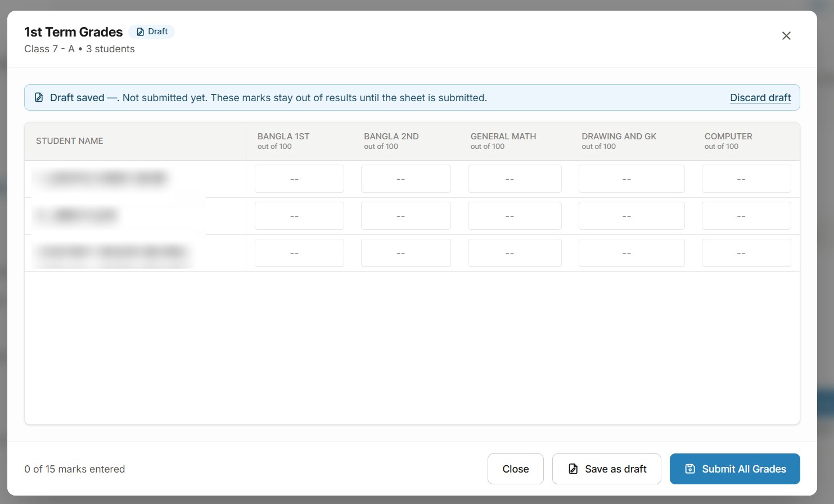Viewport: 834px width, 504px height.
Task: Select third student's General Math mark field
Action: pos(515,253)
